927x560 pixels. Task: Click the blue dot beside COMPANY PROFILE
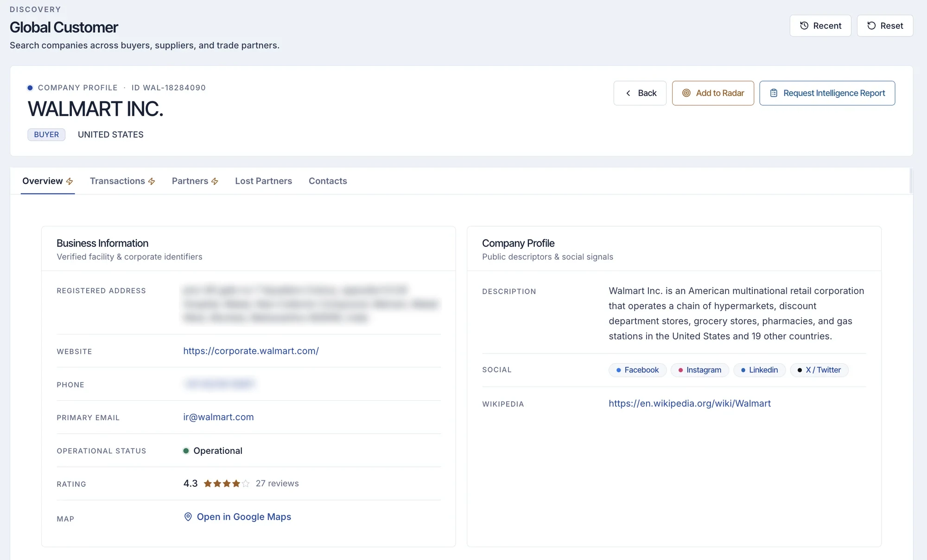click(30, 88)
